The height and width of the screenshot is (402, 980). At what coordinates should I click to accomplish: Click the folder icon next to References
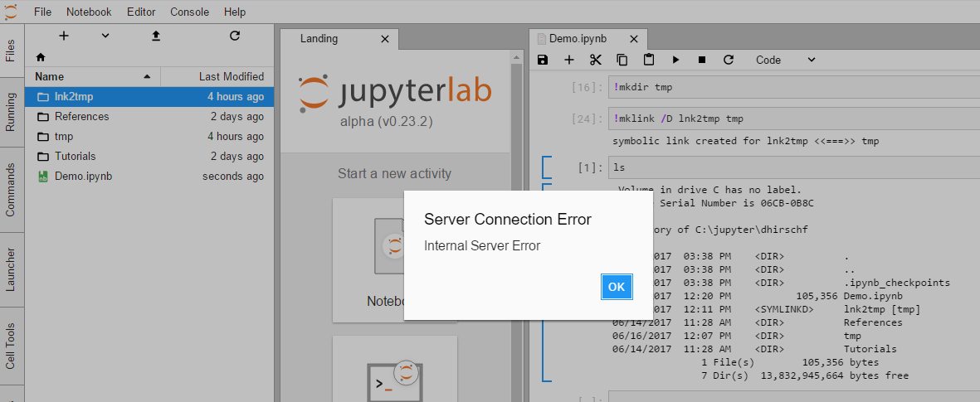pos(42,117)
